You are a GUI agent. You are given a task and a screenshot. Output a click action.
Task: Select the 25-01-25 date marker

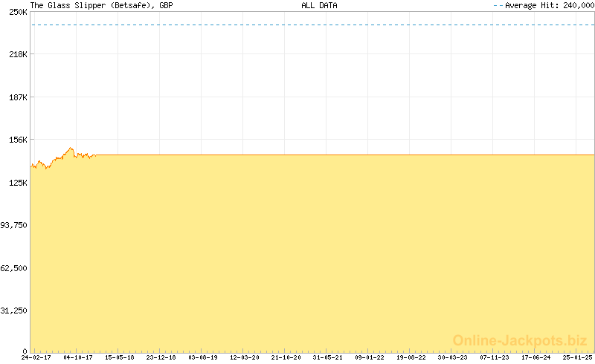(x=577, y=357)
